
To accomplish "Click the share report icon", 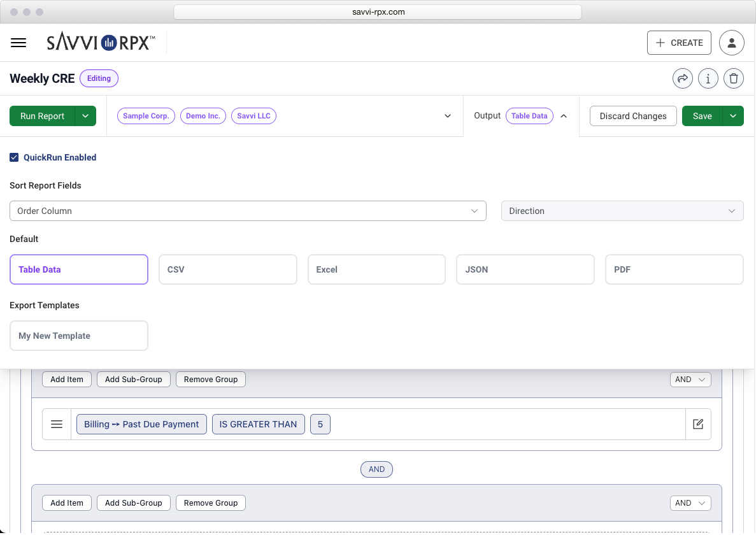I will [x=683, y=78].
